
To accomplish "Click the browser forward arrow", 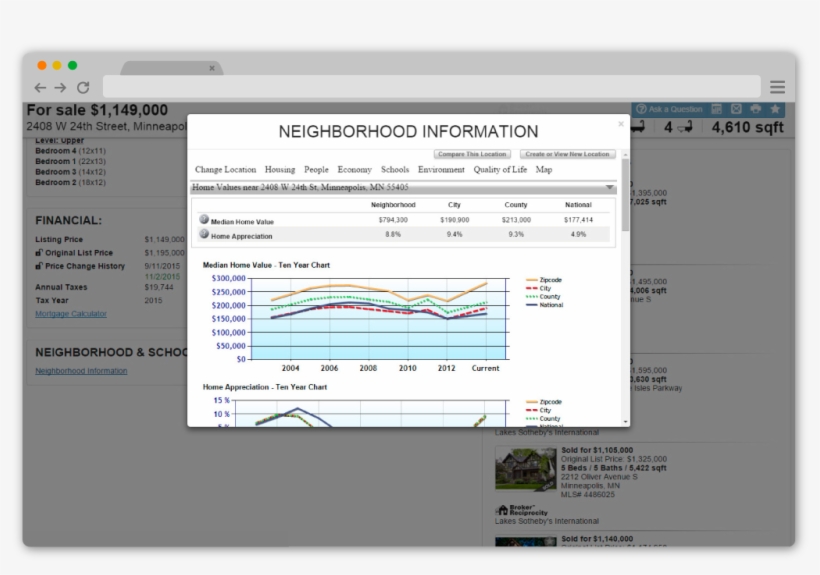I will click(x=60, y=88).
